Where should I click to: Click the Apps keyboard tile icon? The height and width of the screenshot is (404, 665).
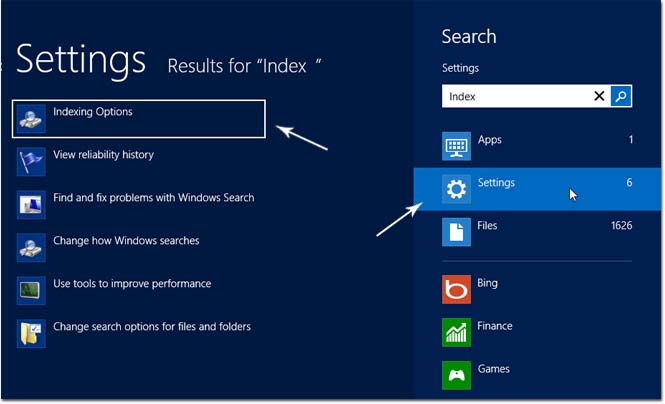(456, 146)
